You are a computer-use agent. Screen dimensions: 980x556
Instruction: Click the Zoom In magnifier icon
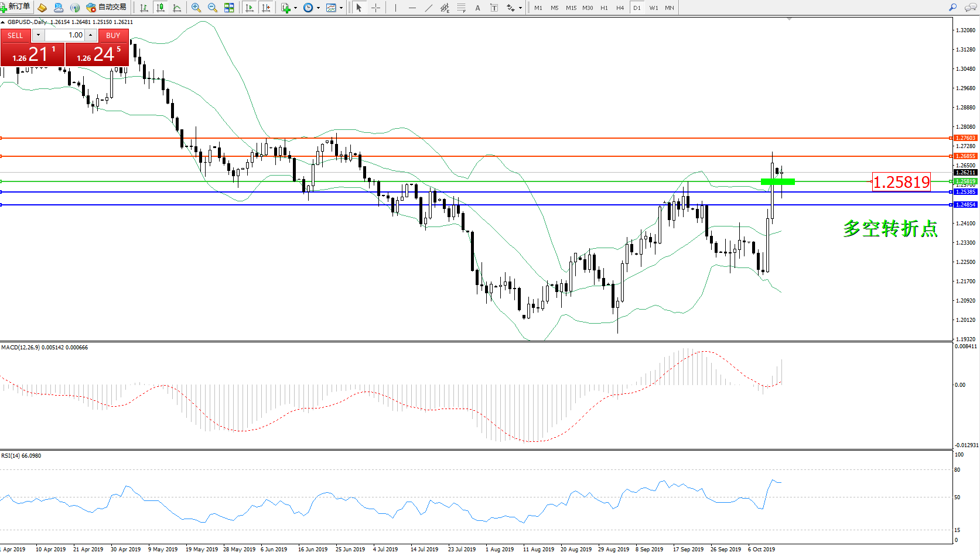pos(196,8)
